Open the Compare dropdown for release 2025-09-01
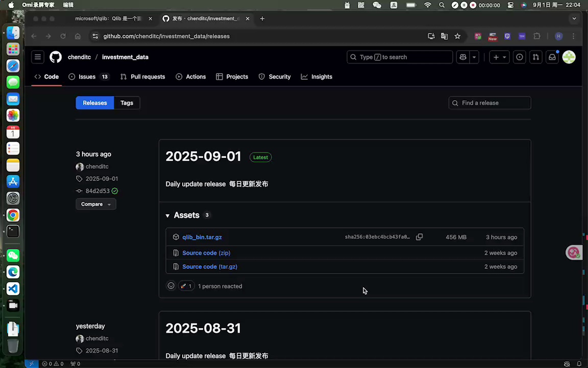 pos(96,204)
